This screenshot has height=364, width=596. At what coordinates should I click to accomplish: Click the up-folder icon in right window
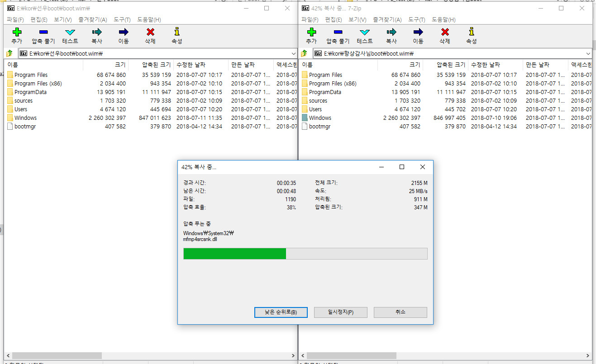pyautogui.click(x=305, y=53)
